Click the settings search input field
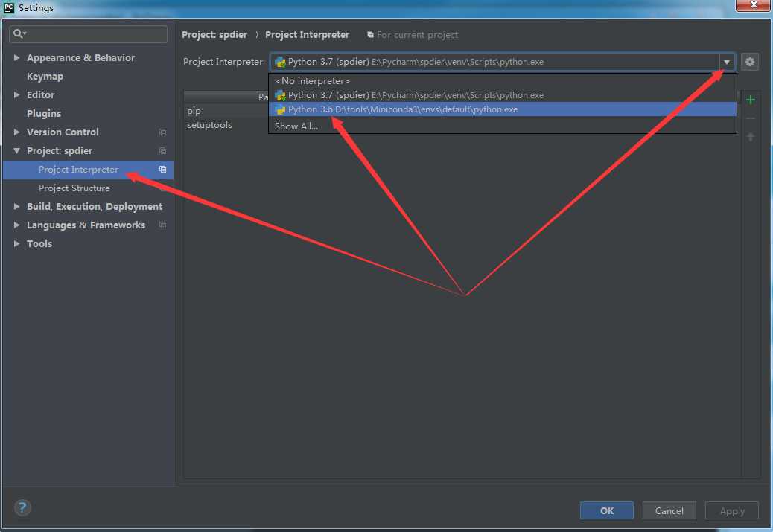This screenshot has height=532, width=773. [x=88, y=34]
